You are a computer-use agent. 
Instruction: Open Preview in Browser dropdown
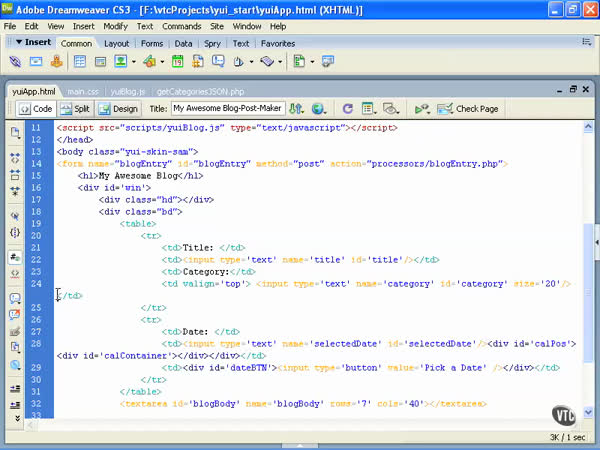pos(319,109)
